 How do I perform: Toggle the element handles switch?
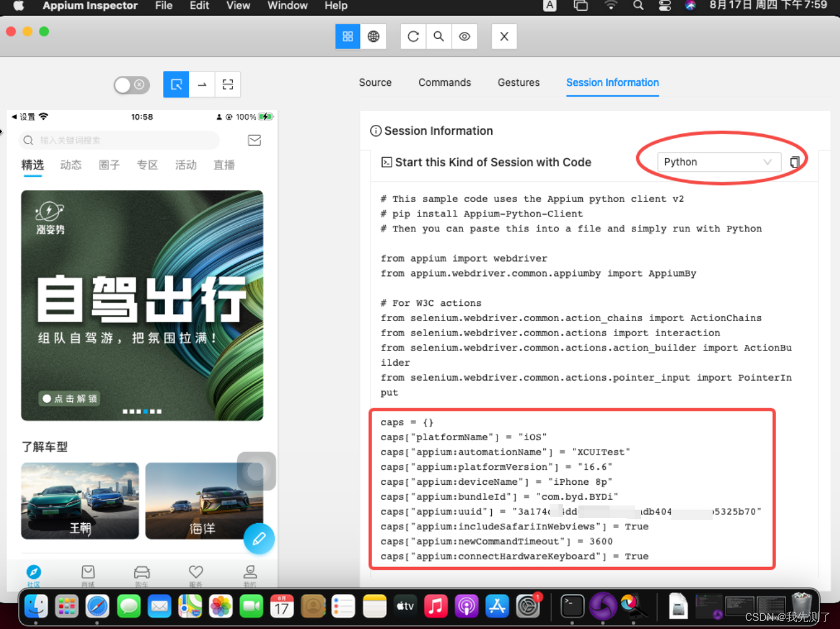[132, 85]
